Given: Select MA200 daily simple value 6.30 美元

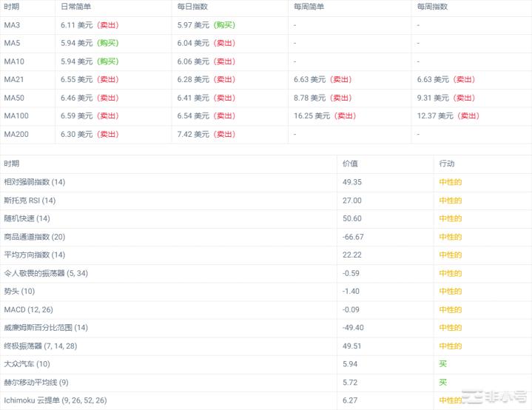Looking at the screenshot, I should (77, 134).
